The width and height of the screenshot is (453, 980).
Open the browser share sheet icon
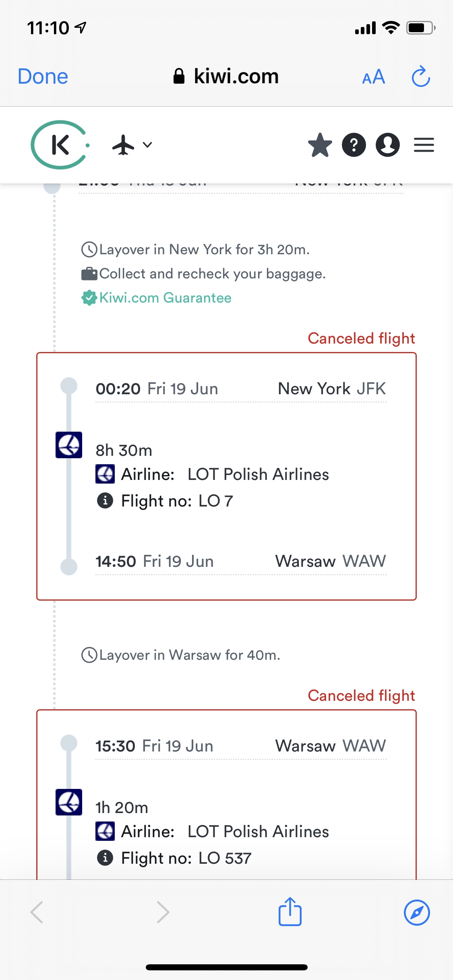coord(290,912)
